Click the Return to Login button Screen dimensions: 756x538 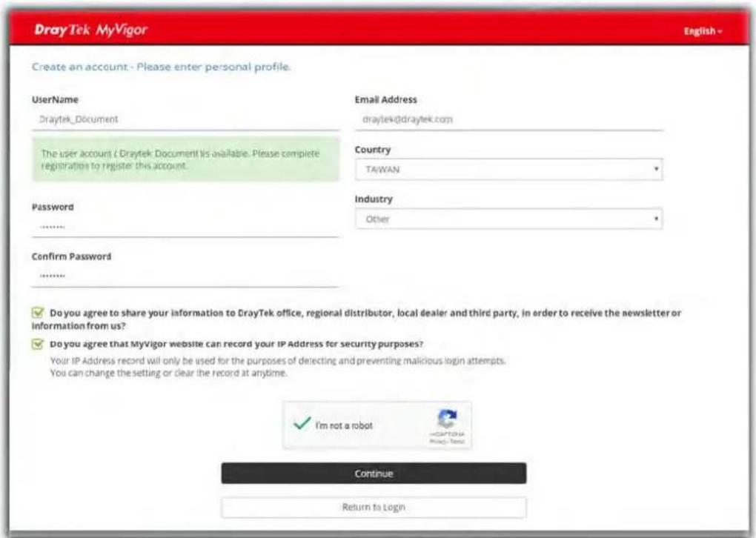click(x=374, y=507)
